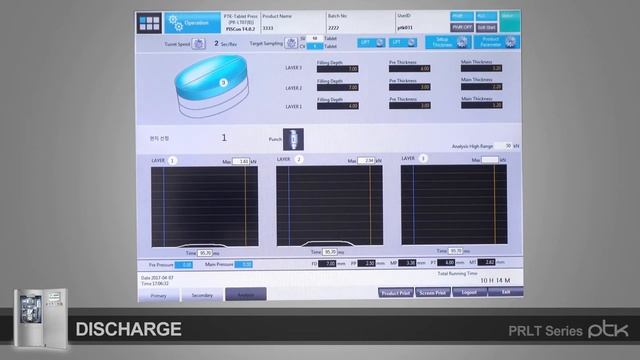The image size is (640, 360).
Task: Click the Layer 1 Max kN field
Action: [241, 162]
